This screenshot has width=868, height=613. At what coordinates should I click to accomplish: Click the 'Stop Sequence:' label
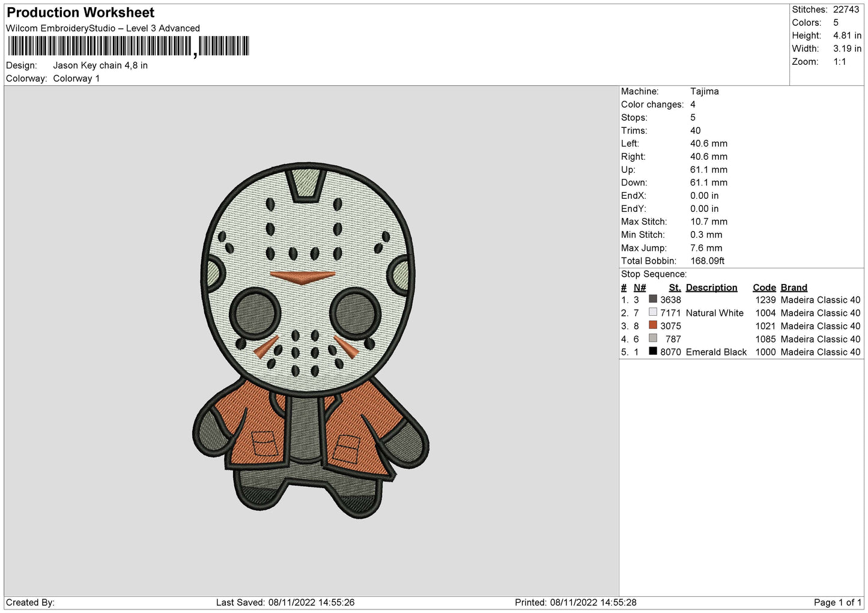coord(654,274)
